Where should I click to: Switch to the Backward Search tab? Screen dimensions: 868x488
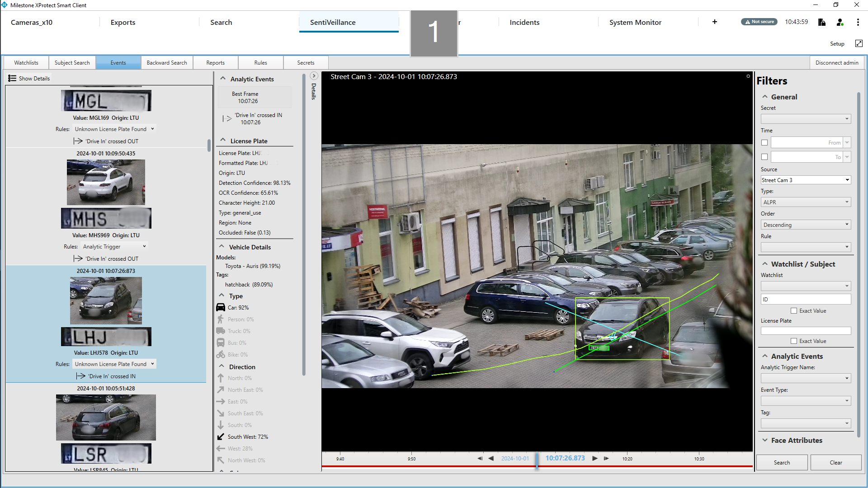point(167,63)
